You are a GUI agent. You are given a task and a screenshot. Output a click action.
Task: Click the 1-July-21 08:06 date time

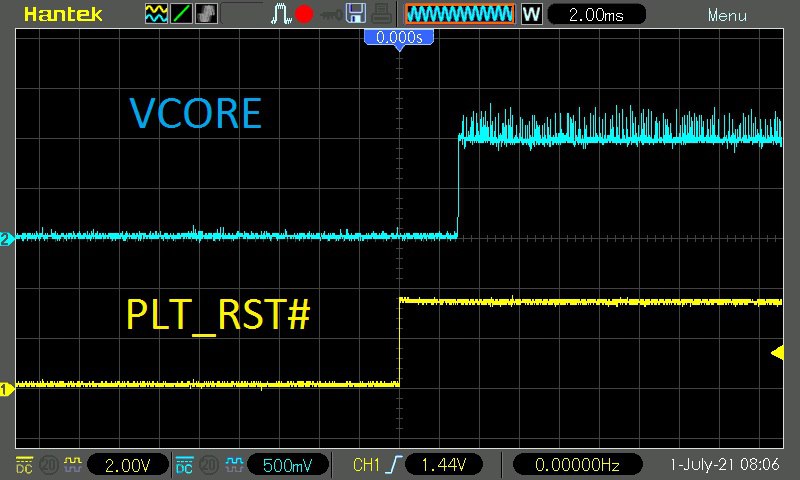(724, 464)
